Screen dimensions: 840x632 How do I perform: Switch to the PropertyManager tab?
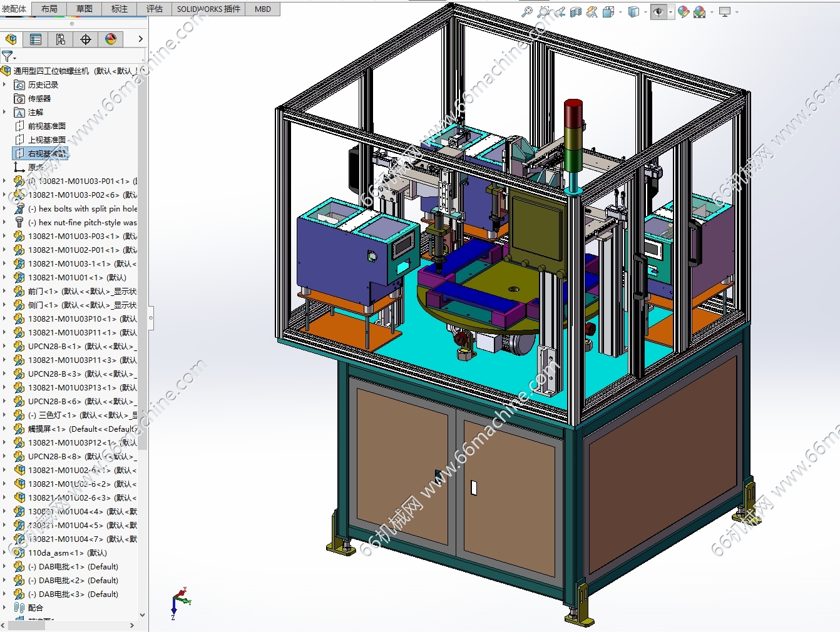tap(36, 39)
